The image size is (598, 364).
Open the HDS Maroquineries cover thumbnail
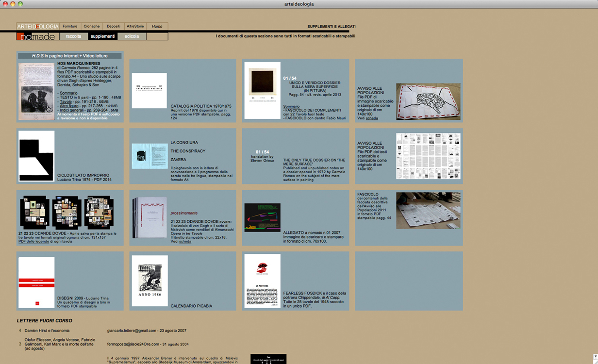[36, 91]
